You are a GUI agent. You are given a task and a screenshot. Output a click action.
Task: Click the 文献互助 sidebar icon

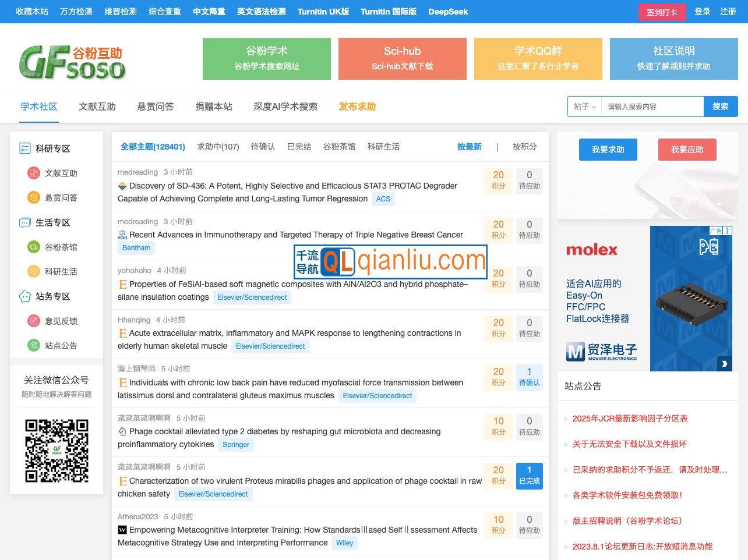click(x=34, y=173)
